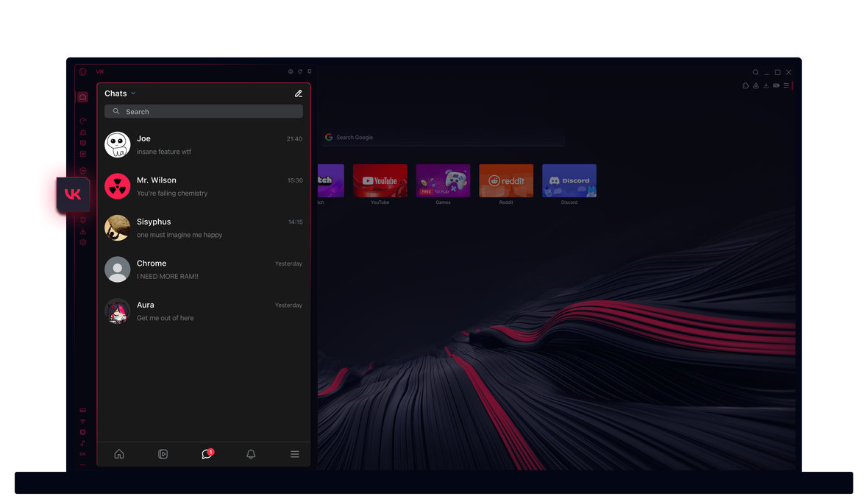Open the chats tab with unread badge
This screenshot has height=502, width=868.
207,454
